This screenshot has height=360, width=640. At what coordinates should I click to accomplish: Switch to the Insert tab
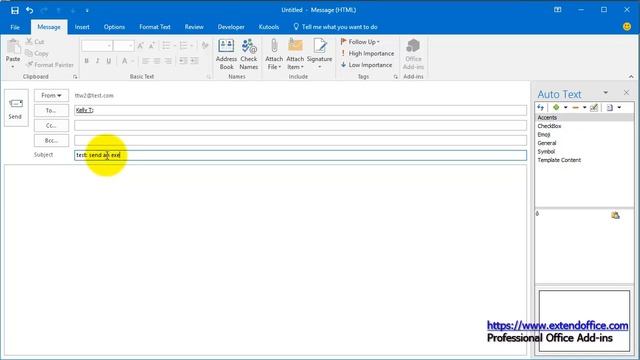pyautogui.click(x=82, y=27)
